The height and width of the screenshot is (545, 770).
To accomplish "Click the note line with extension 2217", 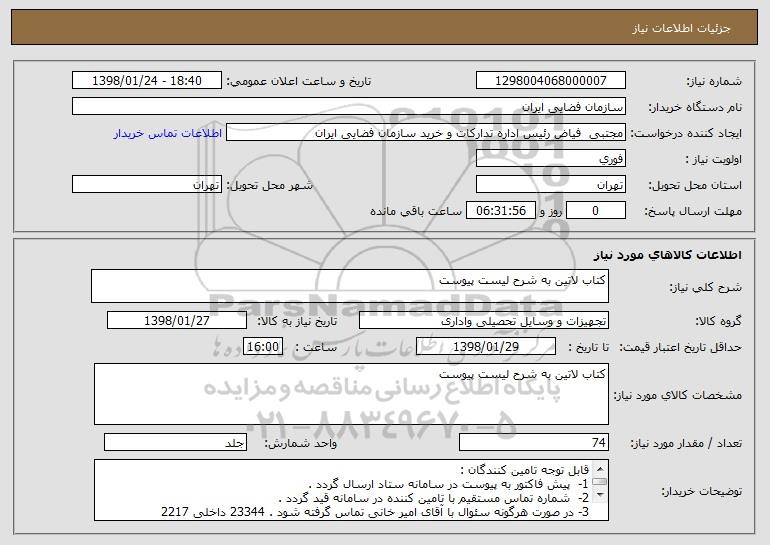I will tap(375, 512).
